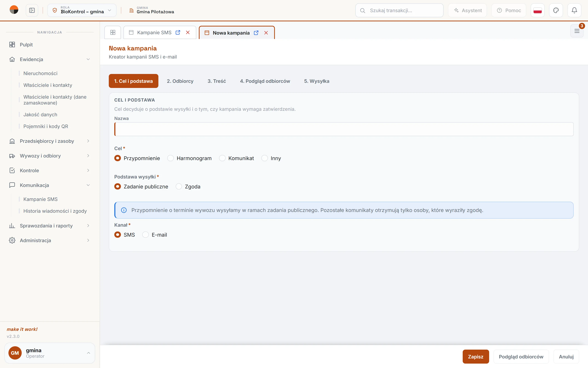
Task: Expand Przedsiębiorcy i zasoby
Action: (x=50, y=141)
